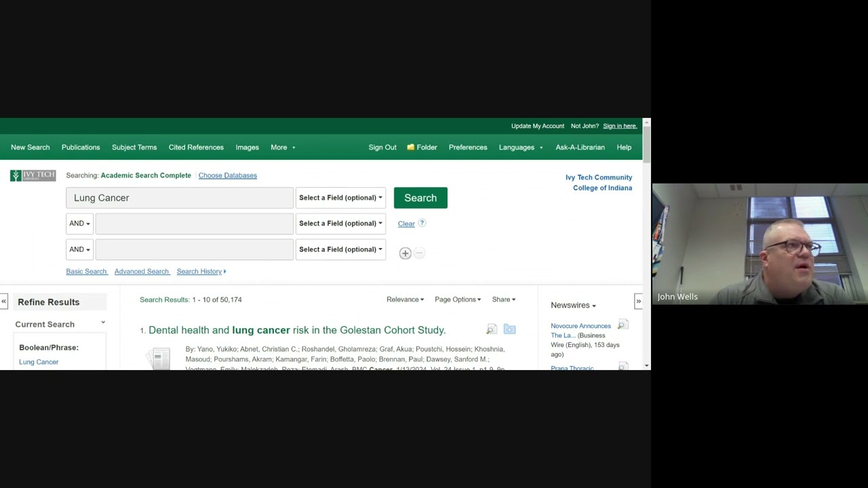Screen dimensions: 868x488
Task: Open the second Select a Field dropdown
Action: pyautogui.click(x=340, y=224)
